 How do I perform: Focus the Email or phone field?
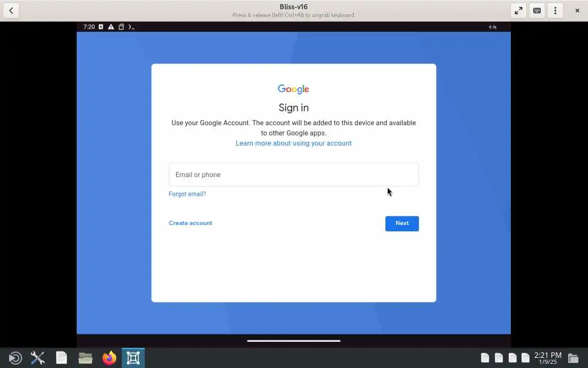tap(294, 174)
